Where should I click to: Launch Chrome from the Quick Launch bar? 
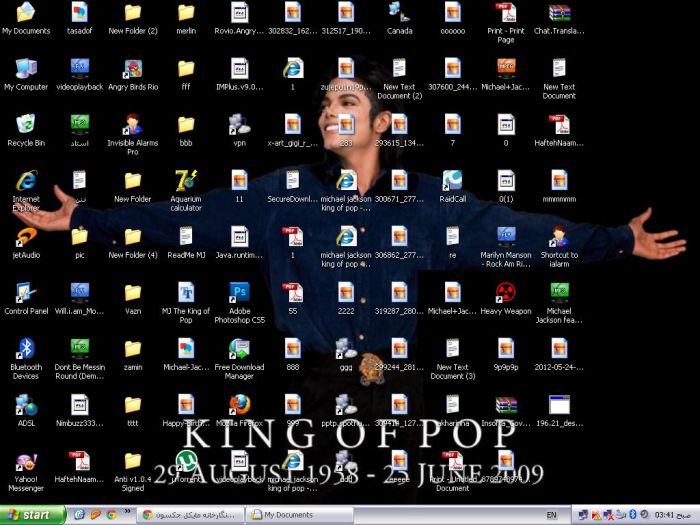pyautogui.click(x=111, y=515)
